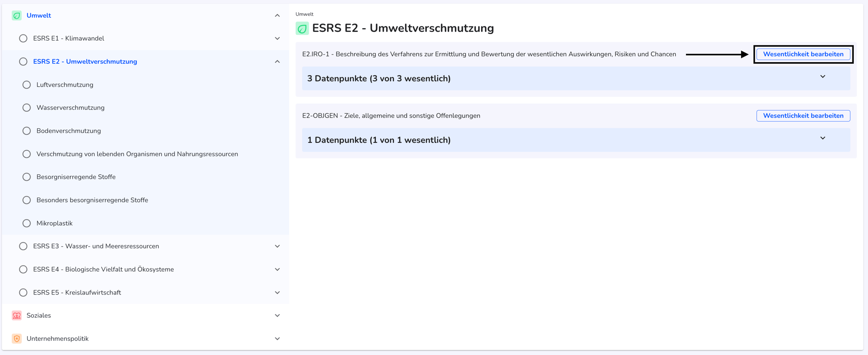Collapse the ESRS E2 - Umweltverschmutzung chevron
The width and height of the screenshot is (868, 355).
pyautogui.click(x=277, y=61)
